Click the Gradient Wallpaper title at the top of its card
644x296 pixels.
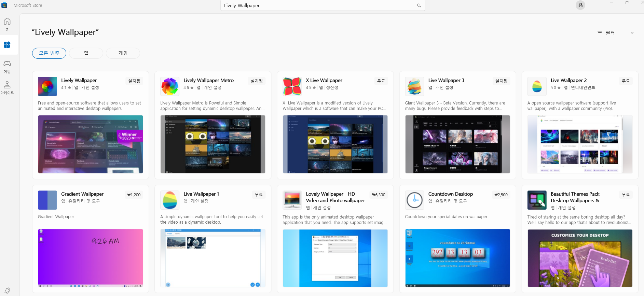point(82,194)
